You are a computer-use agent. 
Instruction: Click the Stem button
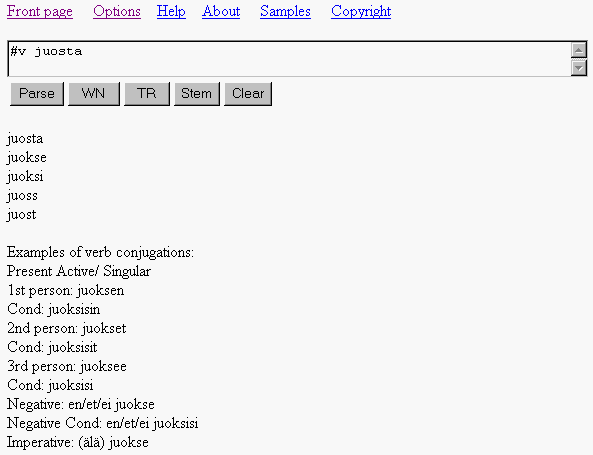pyautogui.click(x=197, y=93)
